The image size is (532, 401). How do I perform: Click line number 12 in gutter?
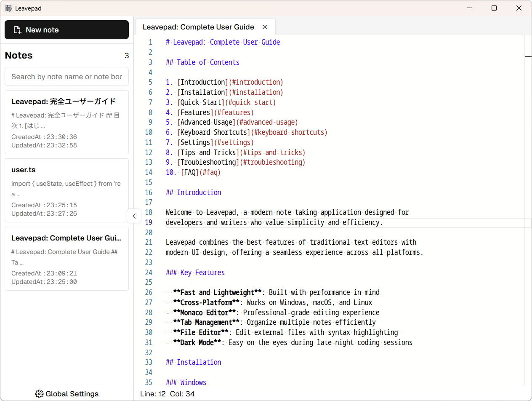[149, 152]
